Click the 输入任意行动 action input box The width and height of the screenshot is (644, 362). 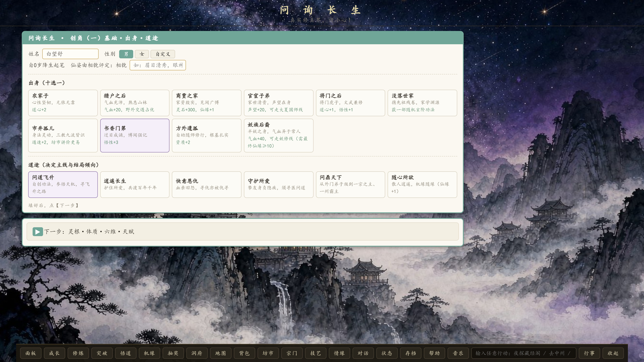(524, 353)
